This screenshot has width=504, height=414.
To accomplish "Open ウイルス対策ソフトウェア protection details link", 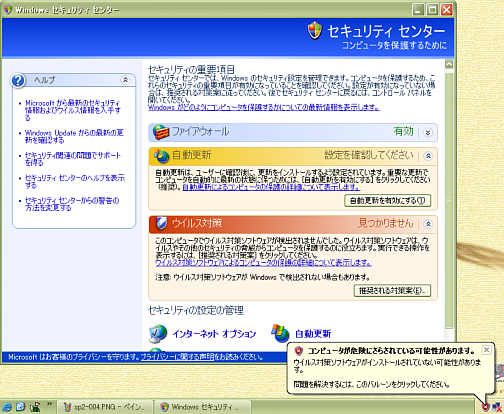I will pyautogui.click(x=263, y=263).
